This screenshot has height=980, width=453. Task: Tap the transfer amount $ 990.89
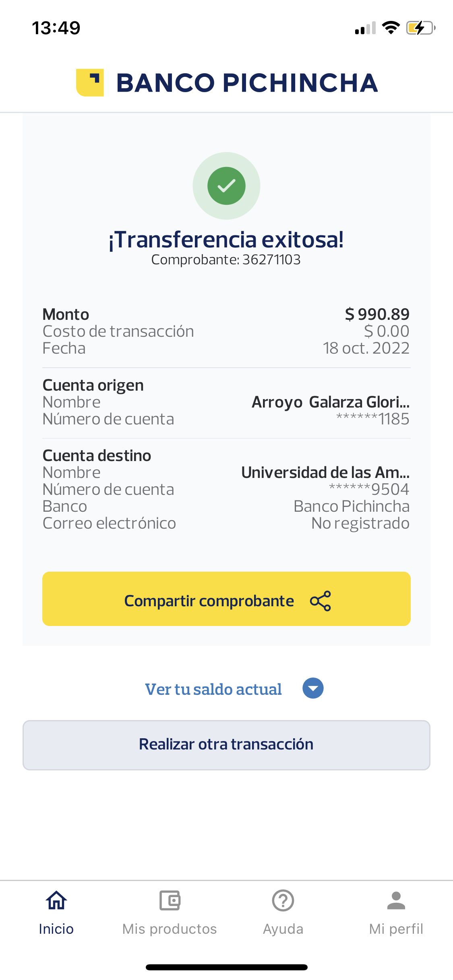coord(377,314)
